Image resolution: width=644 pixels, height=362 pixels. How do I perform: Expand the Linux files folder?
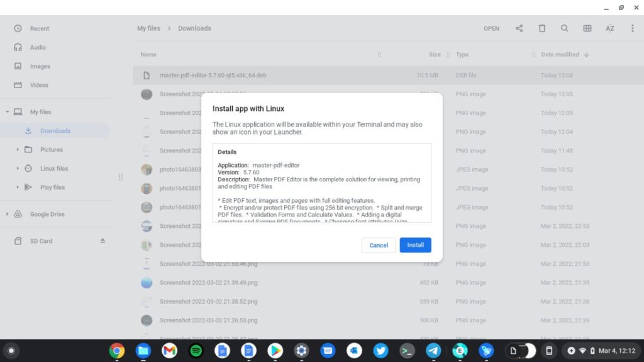point(18,168)
